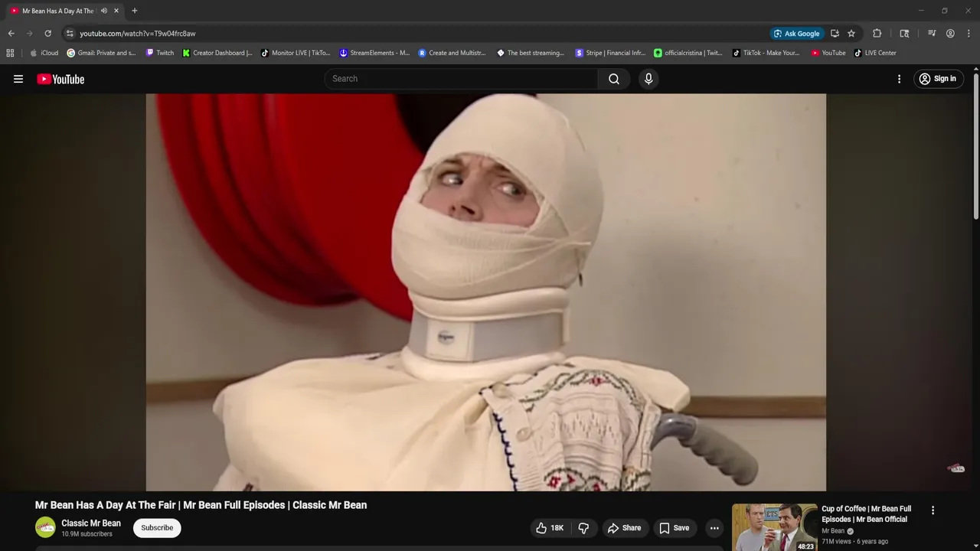Screen dimensions: 980x551
Task: Open iCloud bookmark
Action: pos(44,53)
